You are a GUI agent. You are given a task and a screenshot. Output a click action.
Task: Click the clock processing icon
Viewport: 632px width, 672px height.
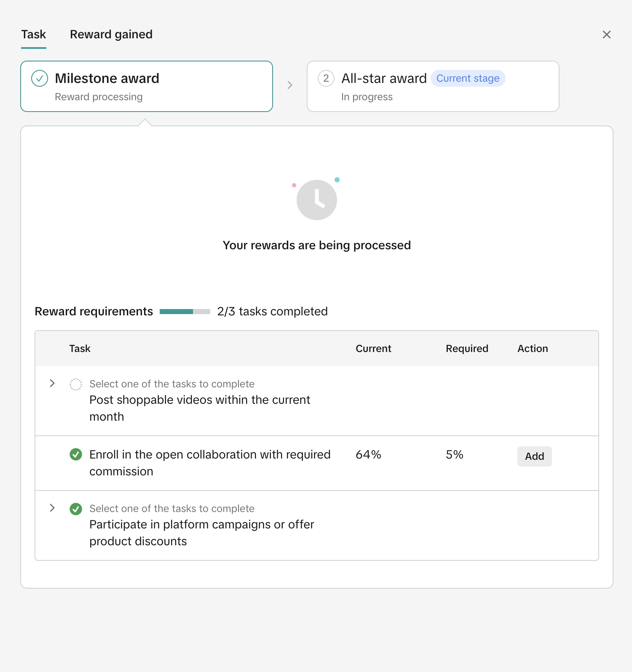point(317,200)
